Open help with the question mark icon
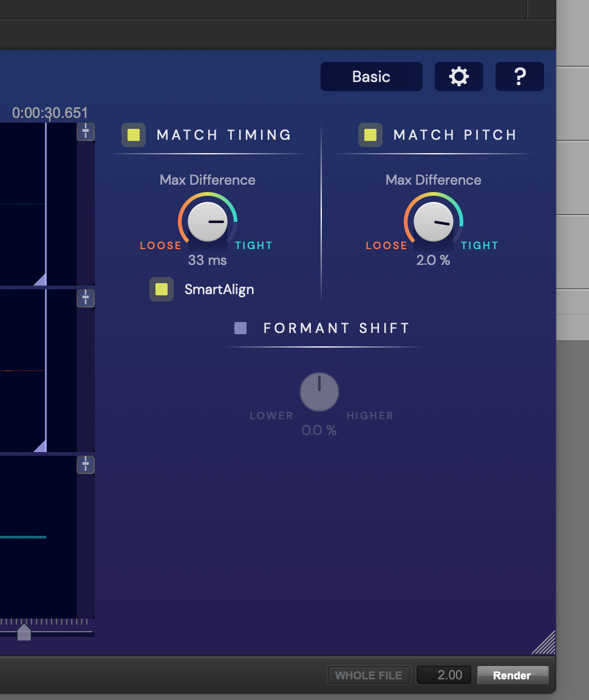 point(520,77)
